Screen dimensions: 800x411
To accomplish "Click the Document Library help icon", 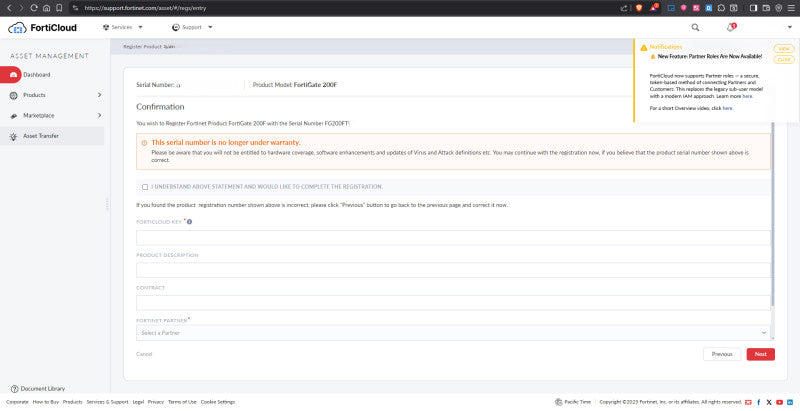I will [x=14, y=389].
